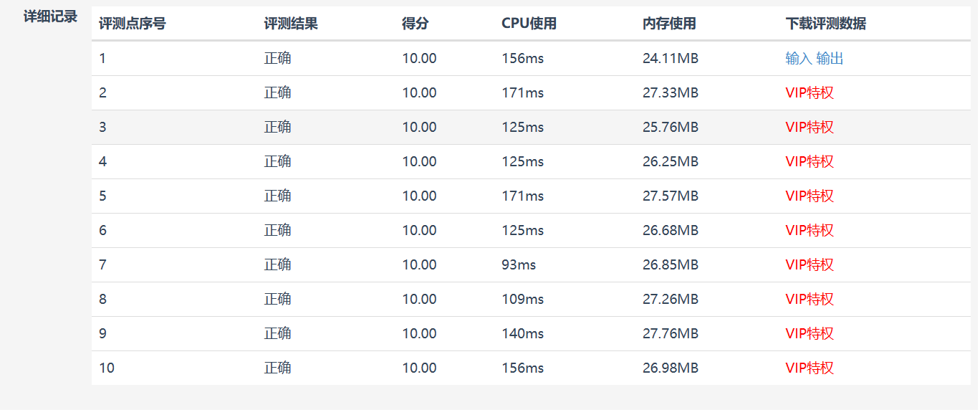Click 156ms CPU value in row 10

(523, 368)
